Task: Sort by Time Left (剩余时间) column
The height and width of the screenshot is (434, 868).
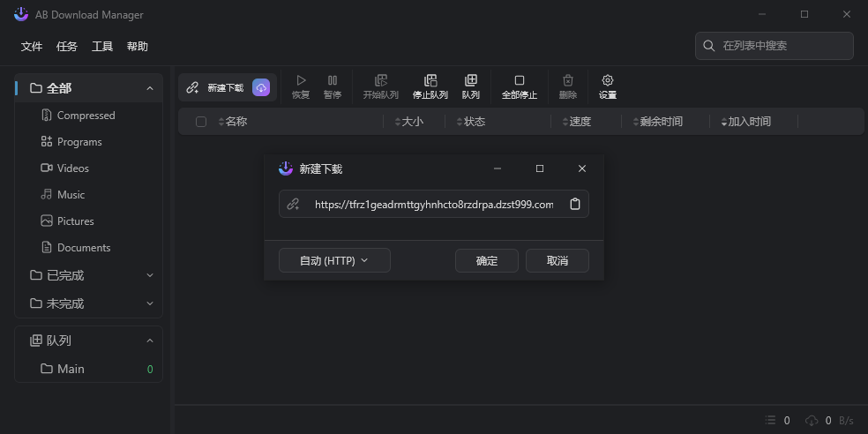Action: pos(658,122)
